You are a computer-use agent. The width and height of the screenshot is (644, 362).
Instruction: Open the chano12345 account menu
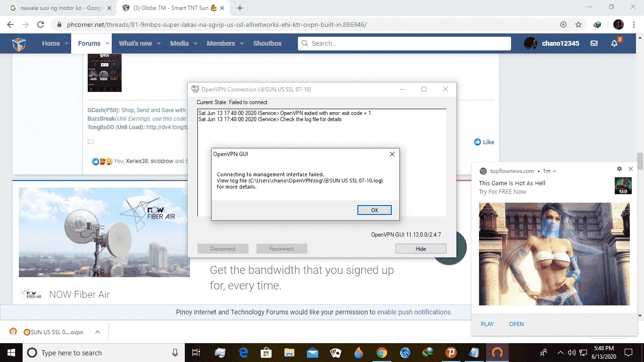click(552, 43)
